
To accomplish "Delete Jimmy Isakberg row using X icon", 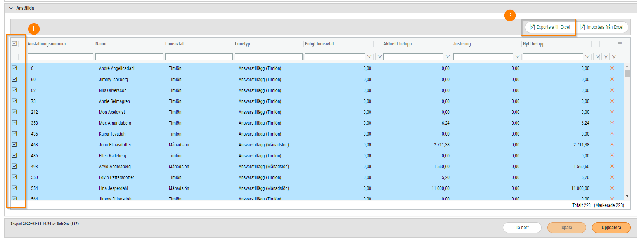I will (612, 79).
